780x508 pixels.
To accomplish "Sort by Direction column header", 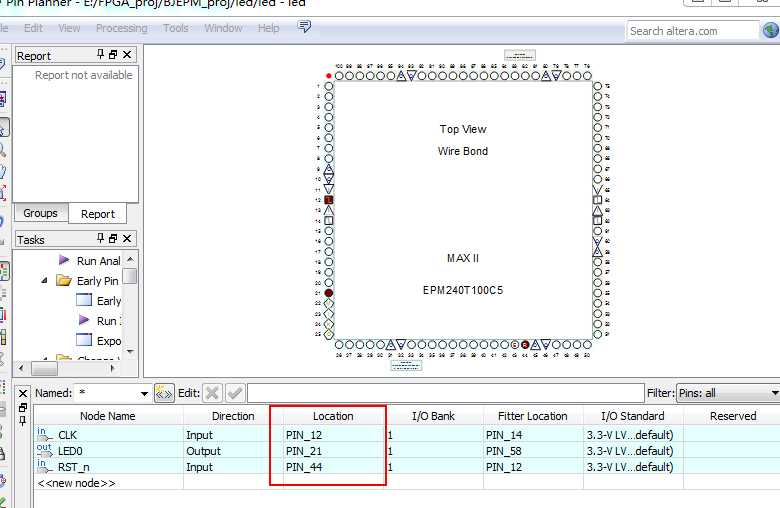I will coord(233,416).
